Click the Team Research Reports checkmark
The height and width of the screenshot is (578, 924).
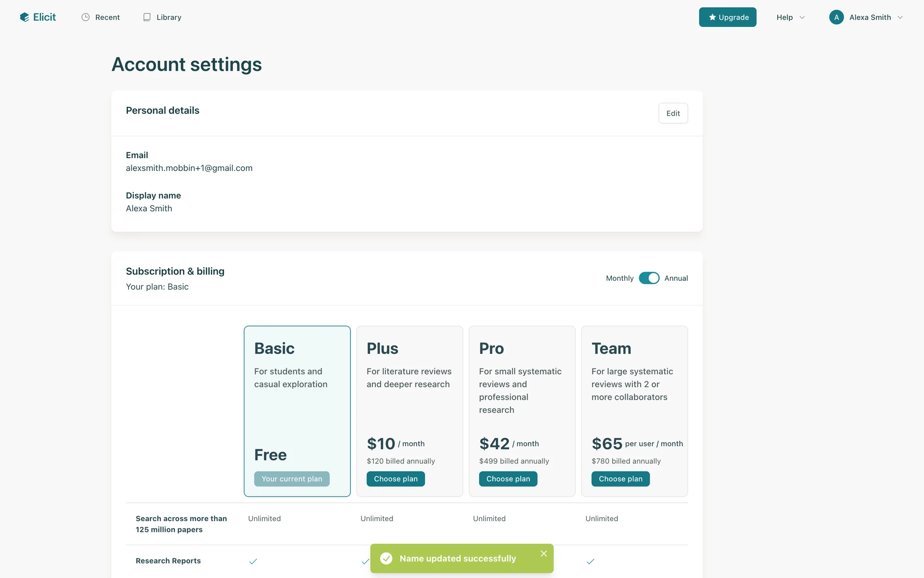pyautogui.click(x=590, y=561)
